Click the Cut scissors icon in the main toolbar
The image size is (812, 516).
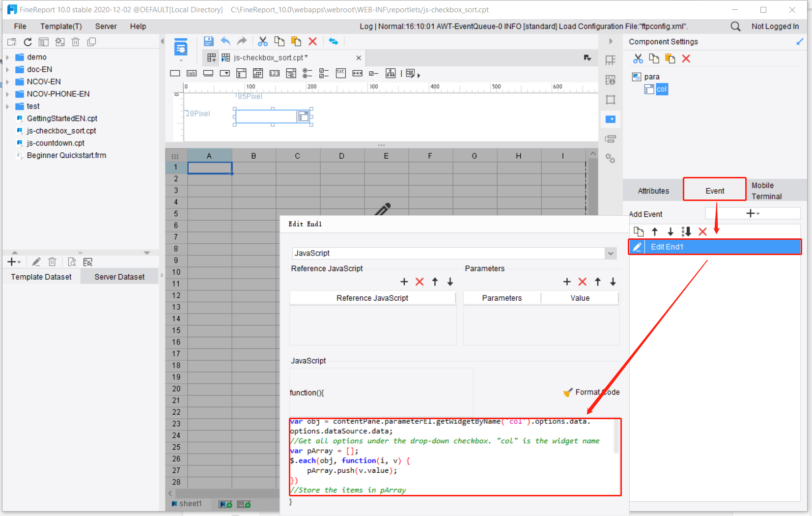click(x=263, y=42)
